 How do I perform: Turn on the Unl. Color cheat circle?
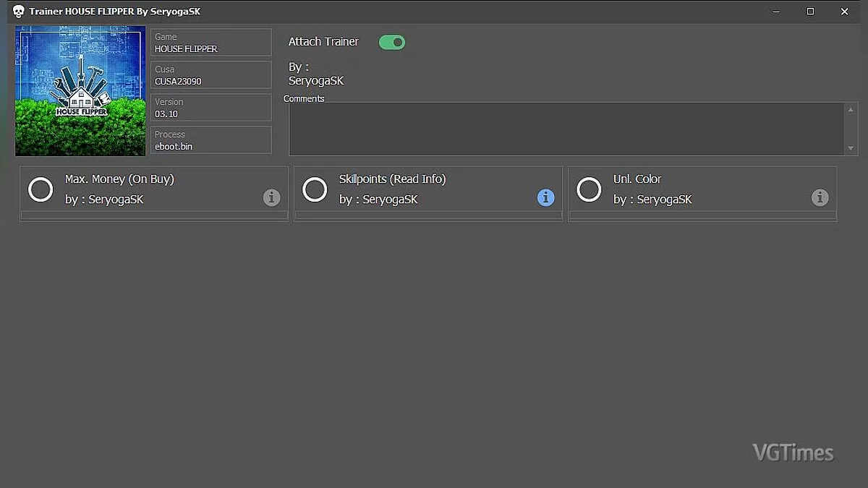coord(589,189)
